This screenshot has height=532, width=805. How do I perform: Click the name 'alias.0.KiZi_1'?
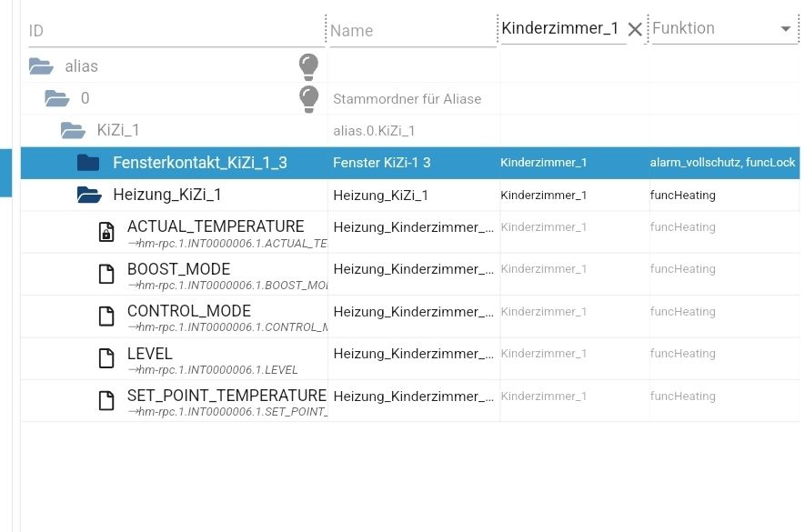tap(374, 131)
